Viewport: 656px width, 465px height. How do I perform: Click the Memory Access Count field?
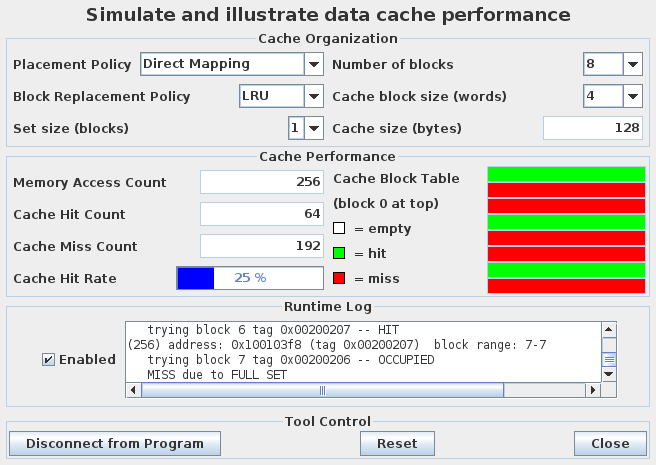point(261,182)
